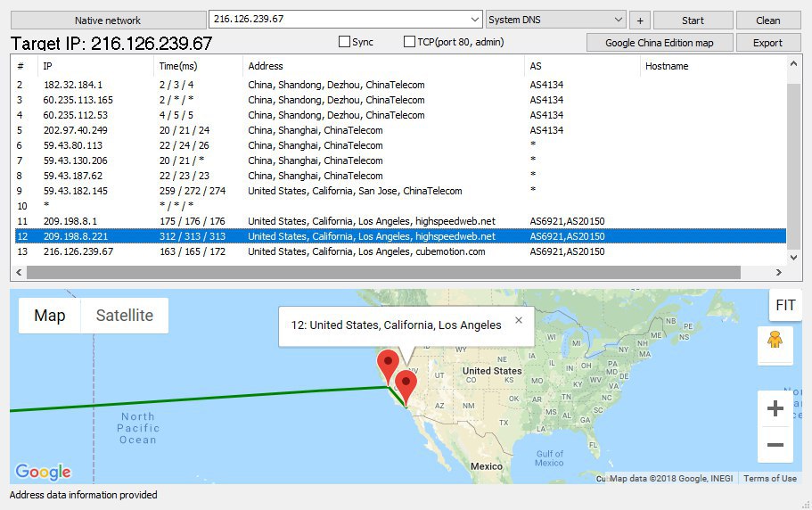Click the Export button
The width and height of the screenshot is (812, 510).
pyautogui.click(x=767, y=42)
